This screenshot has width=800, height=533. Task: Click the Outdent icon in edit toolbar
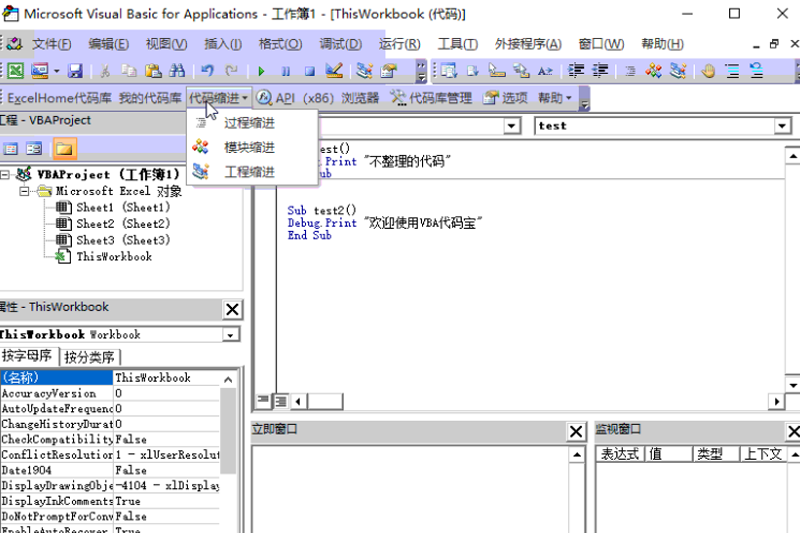click(600, 70)
